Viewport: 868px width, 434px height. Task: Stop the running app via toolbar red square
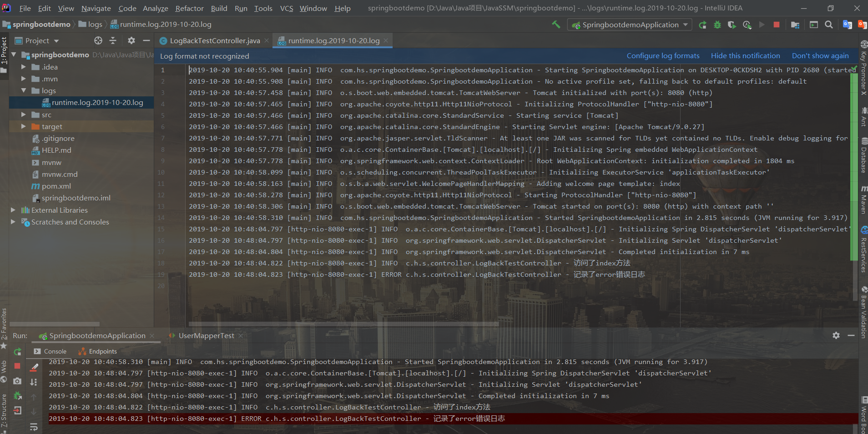[x=777, y=25]
